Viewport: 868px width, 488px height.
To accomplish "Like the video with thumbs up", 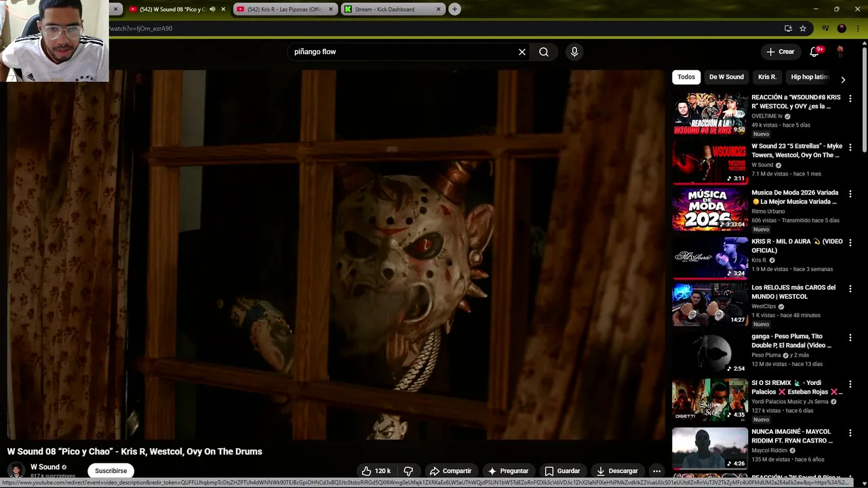I will point(376,471).
